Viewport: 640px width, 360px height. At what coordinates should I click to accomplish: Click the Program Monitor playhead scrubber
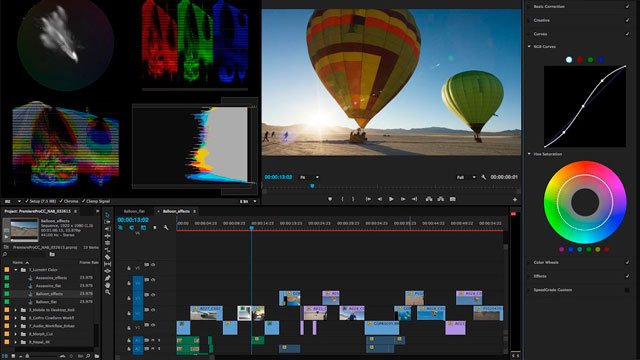(312, 186)
